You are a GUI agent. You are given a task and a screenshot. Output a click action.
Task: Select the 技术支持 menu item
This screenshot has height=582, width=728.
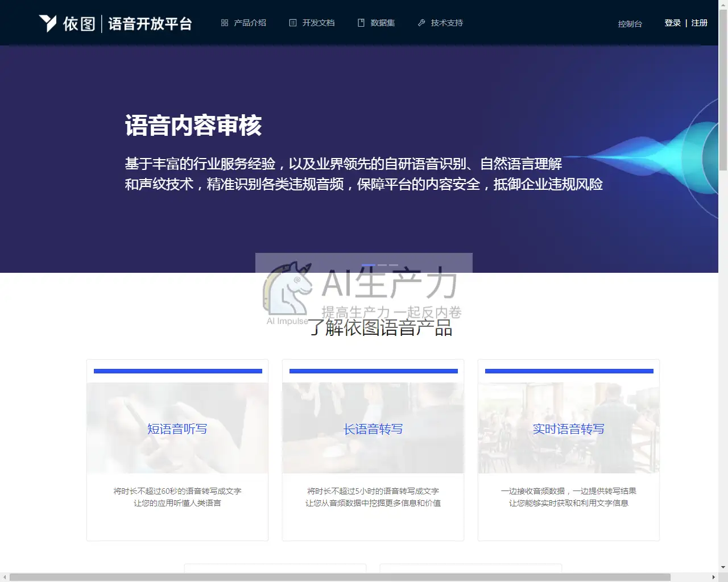click(x=447, y=23)
